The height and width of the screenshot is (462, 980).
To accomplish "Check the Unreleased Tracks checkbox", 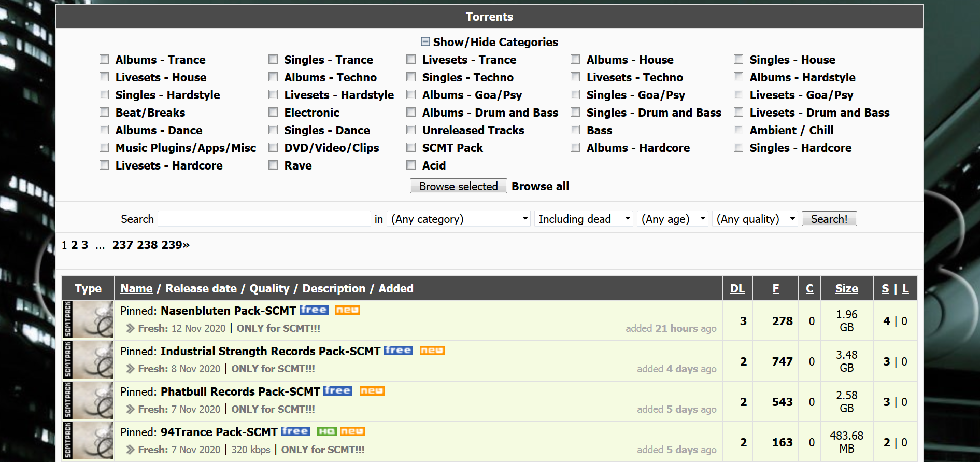I will (x=411, y=130).
